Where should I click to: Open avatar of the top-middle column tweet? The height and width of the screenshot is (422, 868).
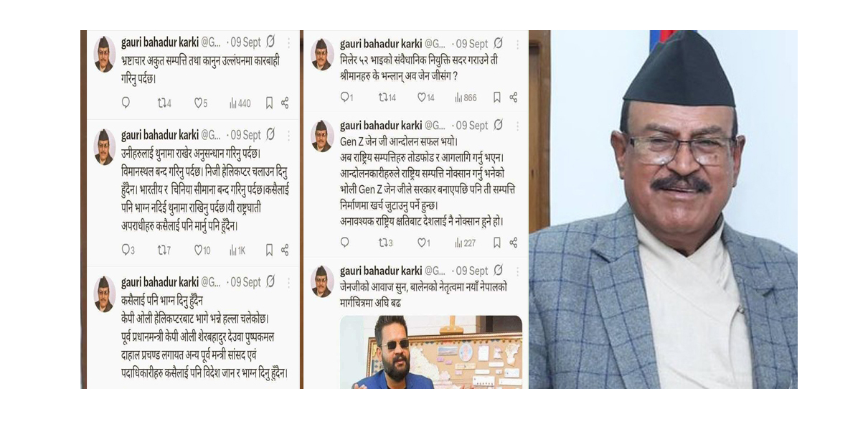point(322,54)
